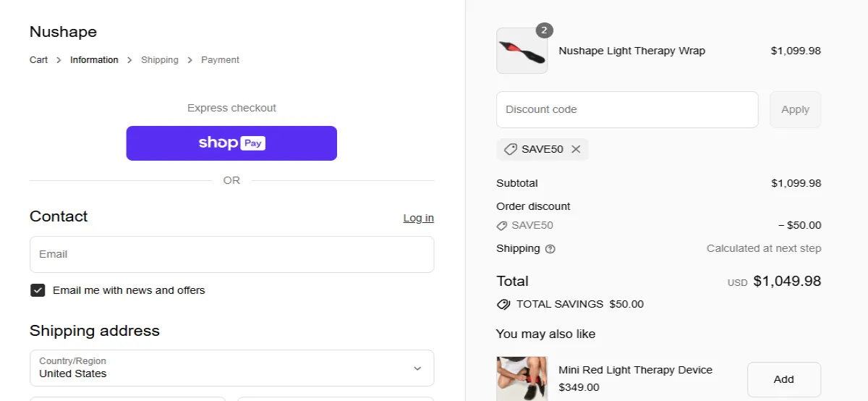Apply the discount code

(x=795, y=109)
